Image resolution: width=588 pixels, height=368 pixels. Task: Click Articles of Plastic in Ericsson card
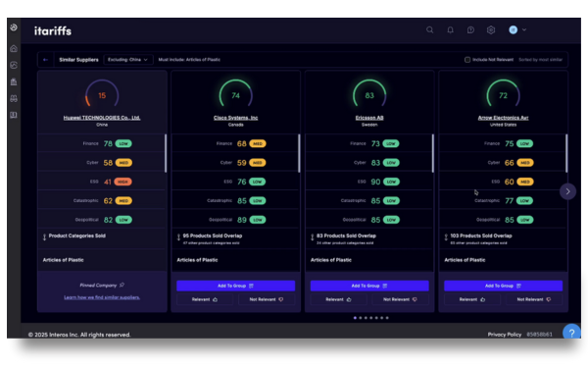tap(331, 260)
